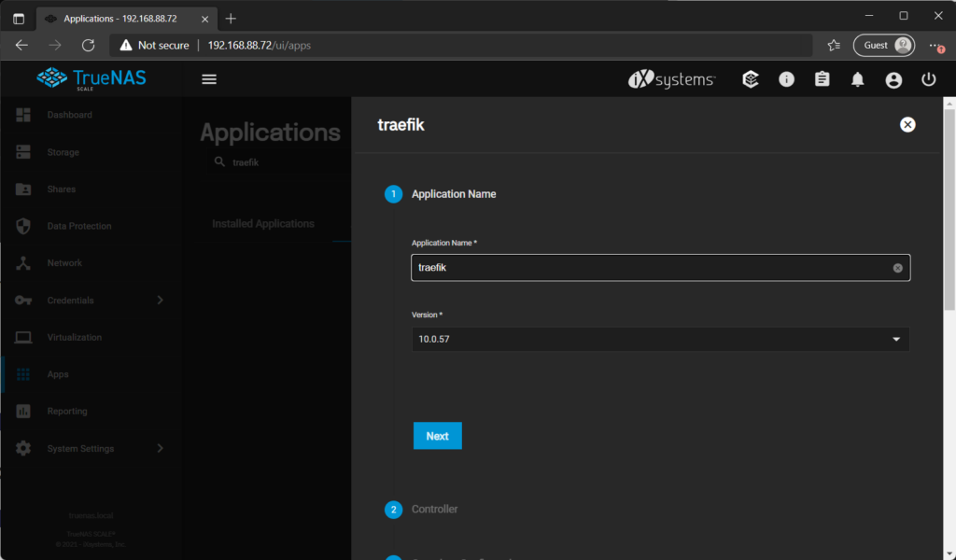Open a new browser tab
This screenshot has height=560, width=956.
tap(231, 19)
